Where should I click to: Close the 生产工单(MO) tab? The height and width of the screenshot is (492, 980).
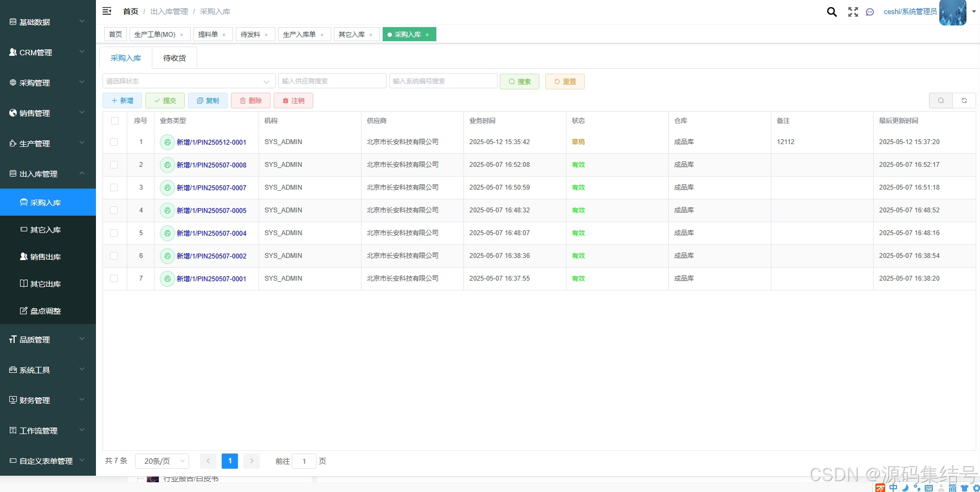[182, 35]
